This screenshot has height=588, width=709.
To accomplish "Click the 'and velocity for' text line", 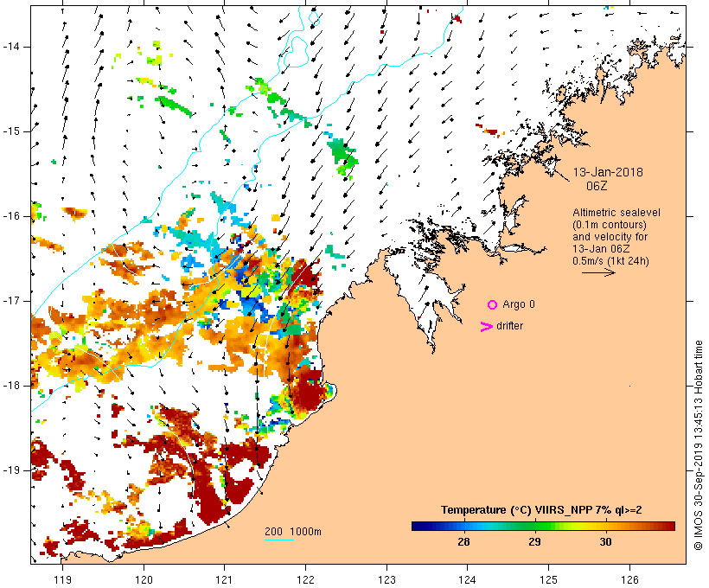I will tap(610, 237).
